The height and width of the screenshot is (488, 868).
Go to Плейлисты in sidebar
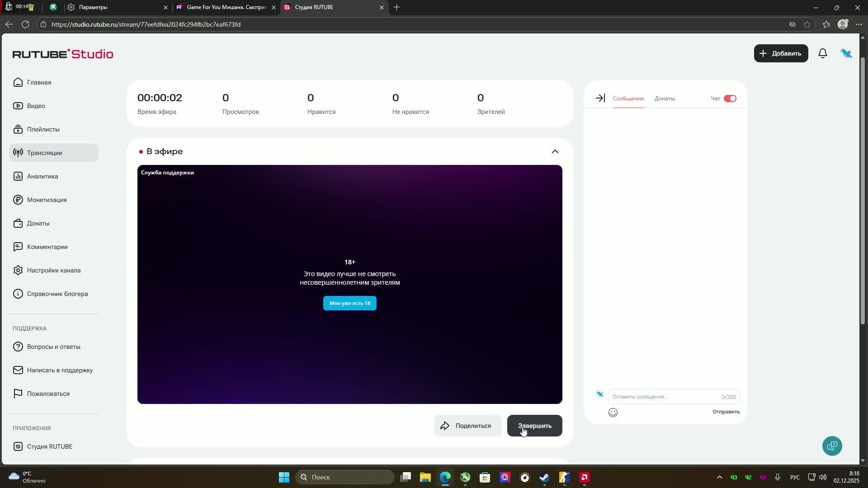pyautogui.click(x=43, y=129)
